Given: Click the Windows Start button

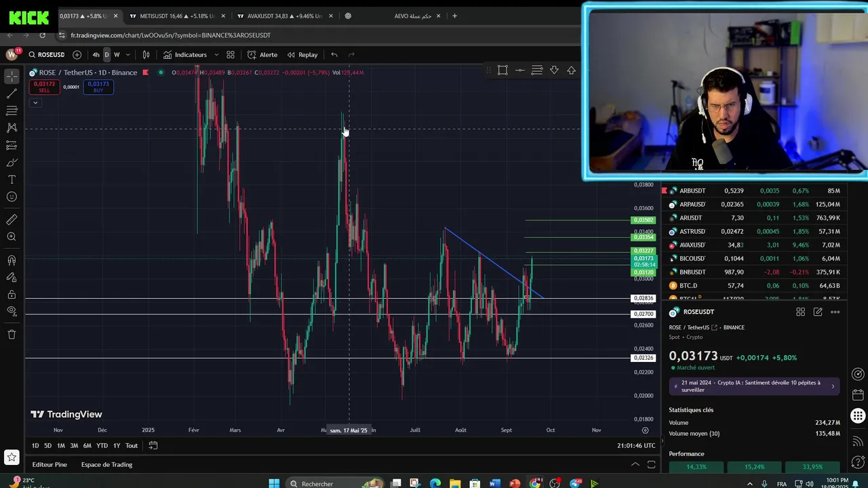Looking at the screenshot, I should point(274,483).
